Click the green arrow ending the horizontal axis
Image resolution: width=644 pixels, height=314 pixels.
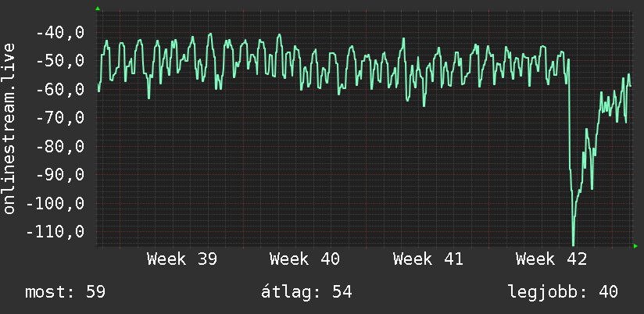pos(635,246)
